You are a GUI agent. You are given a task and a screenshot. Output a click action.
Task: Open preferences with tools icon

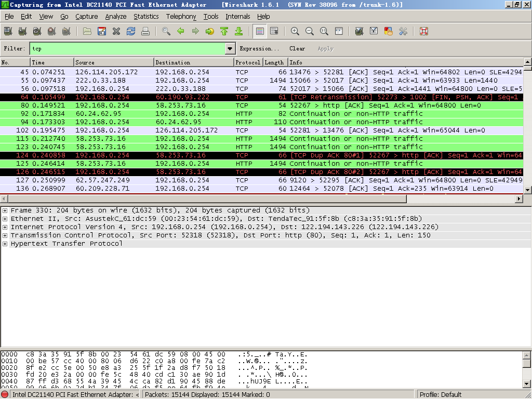[x=403, y=31]
